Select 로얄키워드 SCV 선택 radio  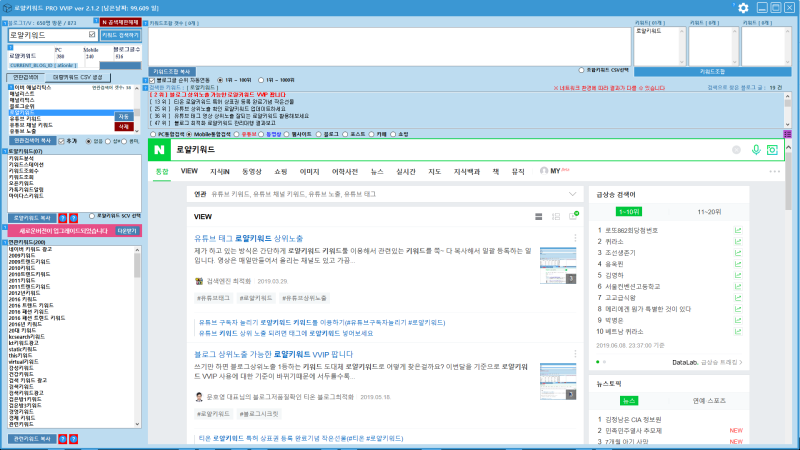(92, 216)
